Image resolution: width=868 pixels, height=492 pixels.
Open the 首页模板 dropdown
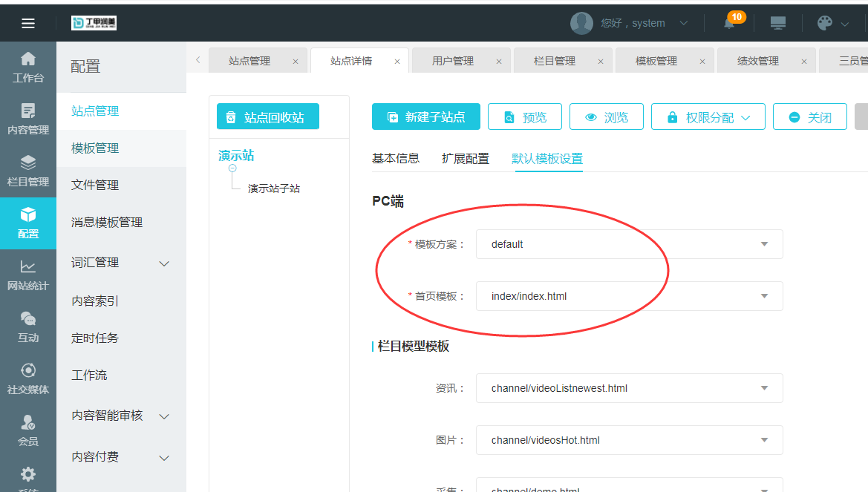point(630,296)
